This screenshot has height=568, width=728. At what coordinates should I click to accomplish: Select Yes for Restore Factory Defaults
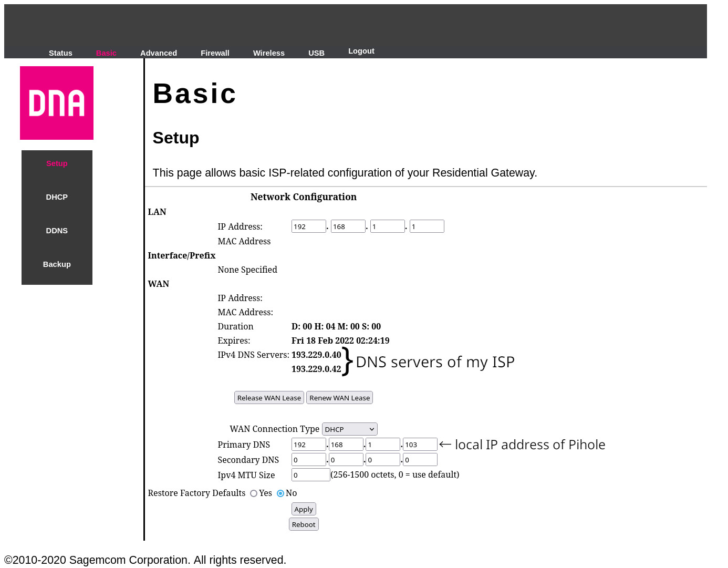pyautogui.click(x=254, y=493)
